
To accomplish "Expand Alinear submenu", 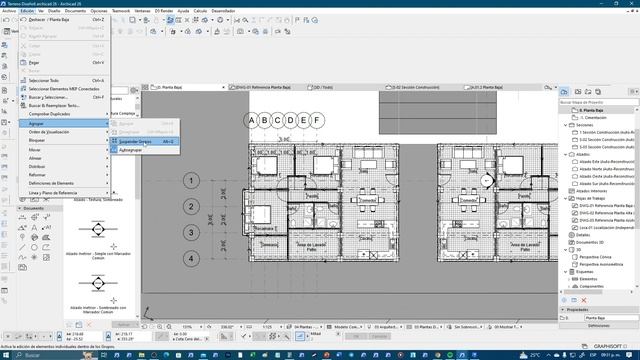I will pos(64,158).
